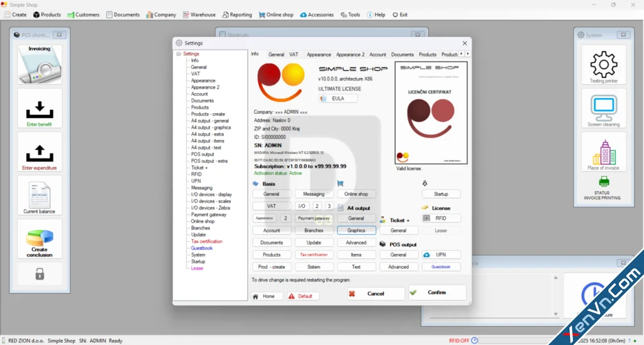Select POS output - extra tree item
The height and width of the screenshot is (345, 644).
click(209, 161)
